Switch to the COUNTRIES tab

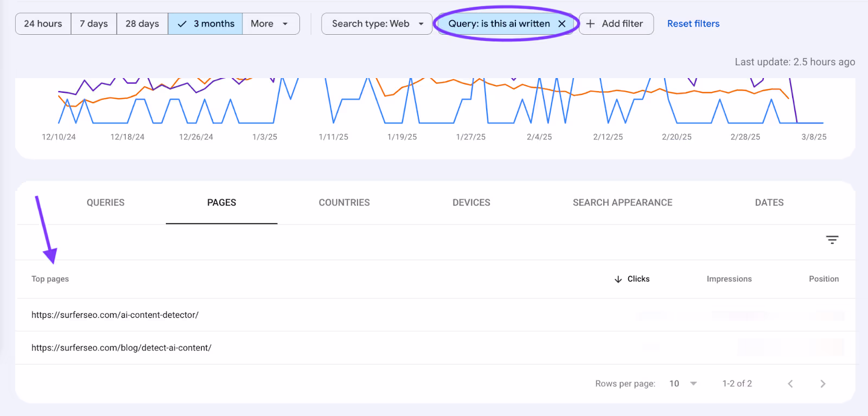point(344,202)
